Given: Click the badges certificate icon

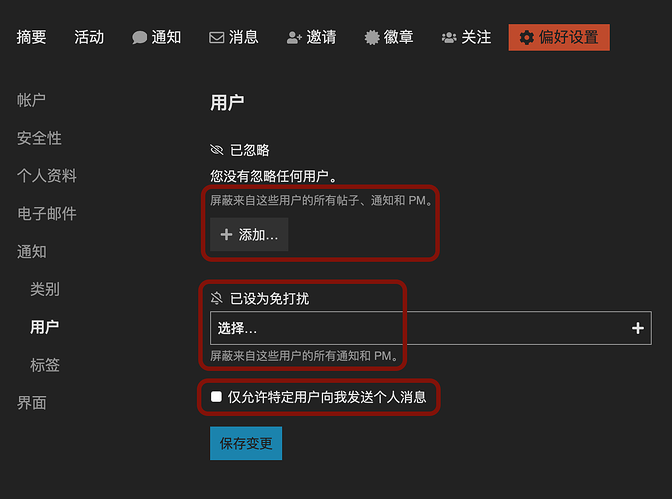Looking at the screenshot, I should click(x=372, y=37).
